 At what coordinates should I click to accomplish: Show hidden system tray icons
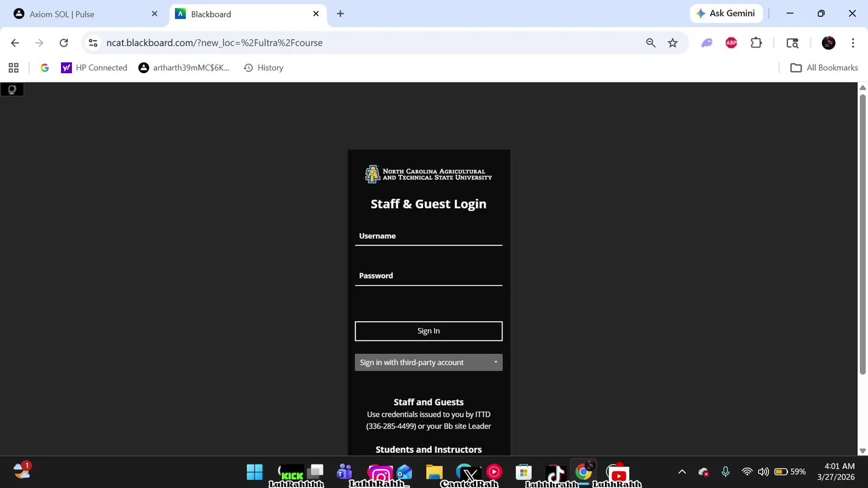[x=682, y=472]
